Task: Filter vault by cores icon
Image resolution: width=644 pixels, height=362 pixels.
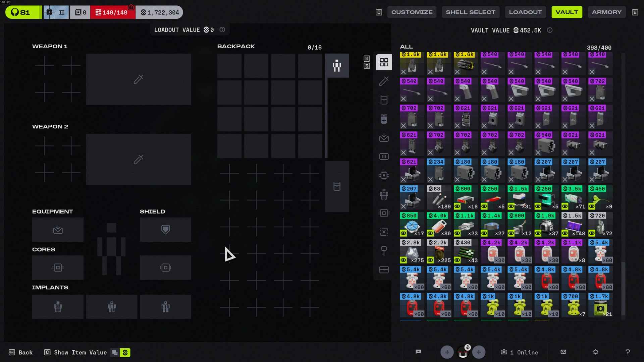Action: pyautogui.click(x=384, y=213)
